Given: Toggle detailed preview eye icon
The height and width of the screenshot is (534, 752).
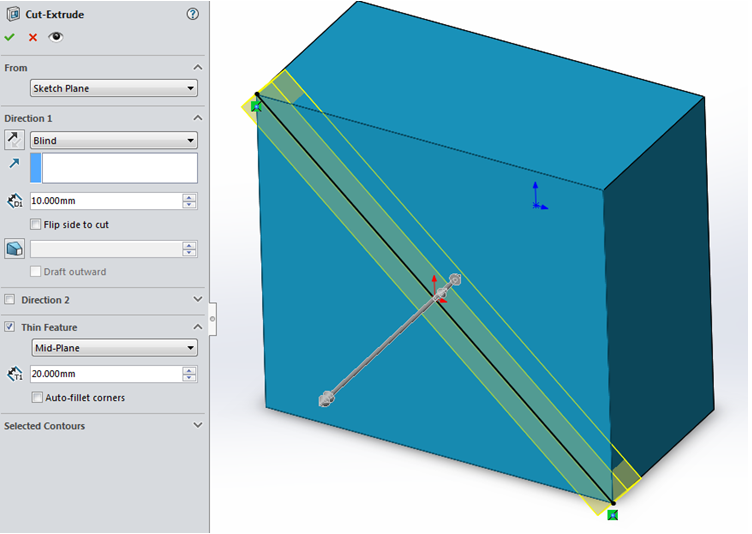Looking at the screenshot, I should click(56, 37).
